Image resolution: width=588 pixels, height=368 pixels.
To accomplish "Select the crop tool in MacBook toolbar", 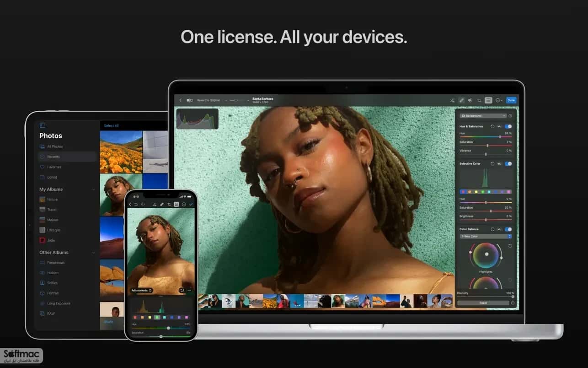I will tap(479, 100).
